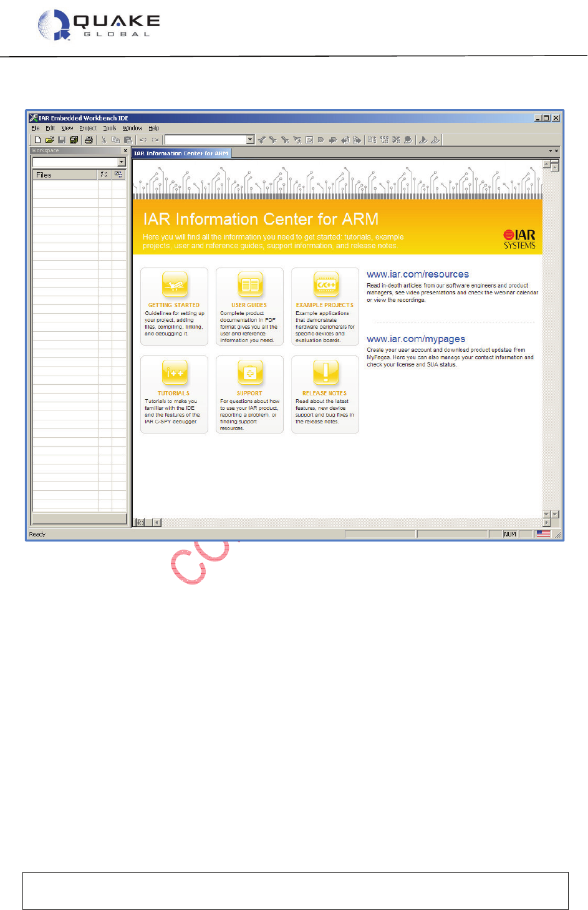The height and width of the screenshot is (910, 588).
Task: Click the Download and Debug icon
Action: (x=423, y=140)
